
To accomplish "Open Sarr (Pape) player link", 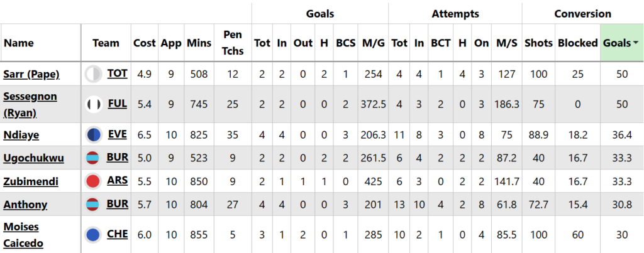I will (x=31, y=74).
